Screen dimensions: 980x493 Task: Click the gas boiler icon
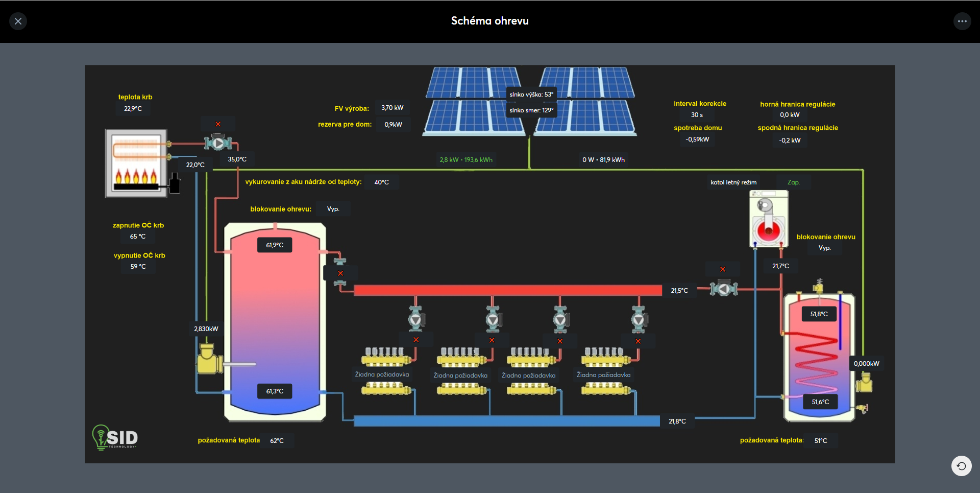click(768, 219)
